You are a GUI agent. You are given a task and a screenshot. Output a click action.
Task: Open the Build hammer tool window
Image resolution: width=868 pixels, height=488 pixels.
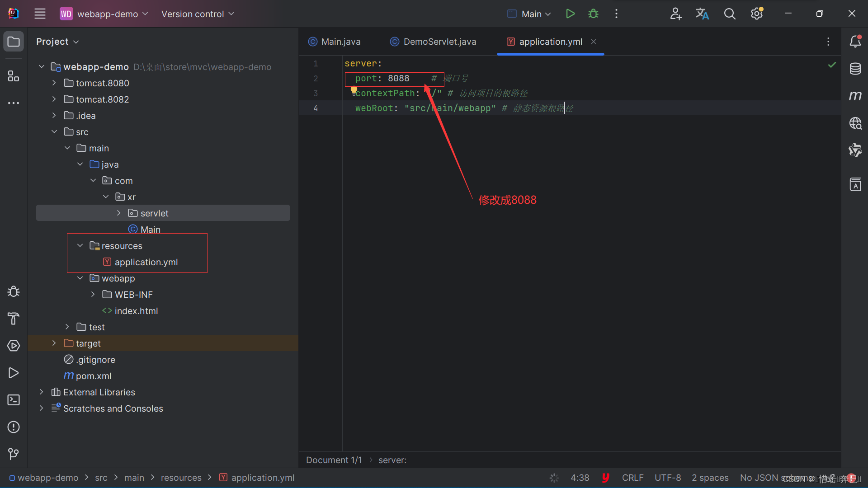click(x=14, y=319)
